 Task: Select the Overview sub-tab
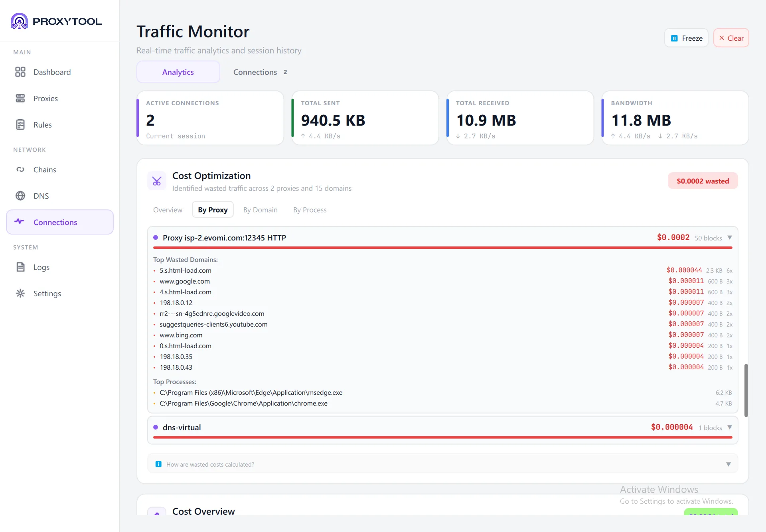click(x=168, y=210)
